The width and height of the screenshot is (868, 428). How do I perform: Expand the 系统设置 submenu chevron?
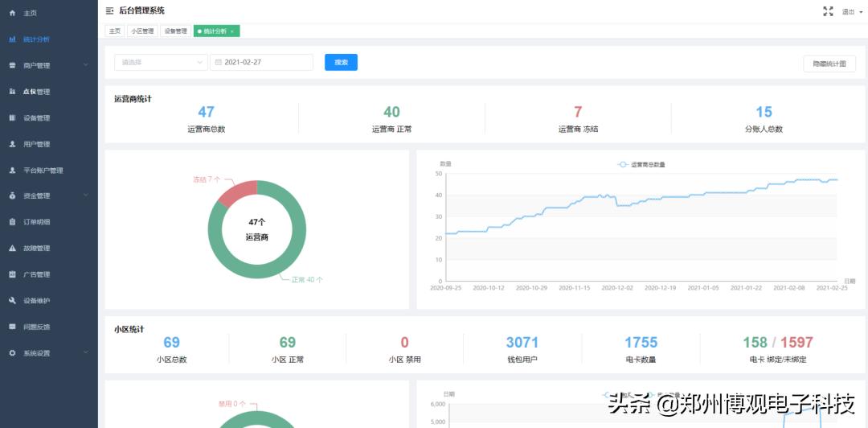click(x=85, y=352)
